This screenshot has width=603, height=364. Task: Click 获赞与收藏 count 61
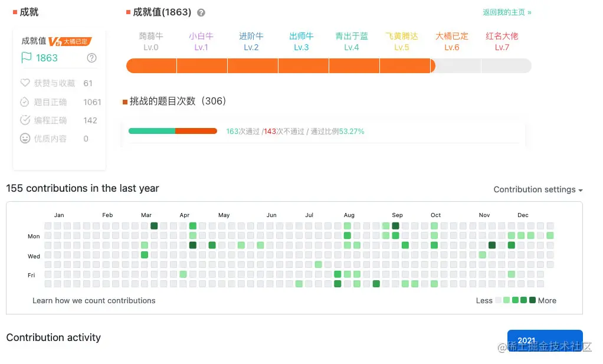coord(88,83)
